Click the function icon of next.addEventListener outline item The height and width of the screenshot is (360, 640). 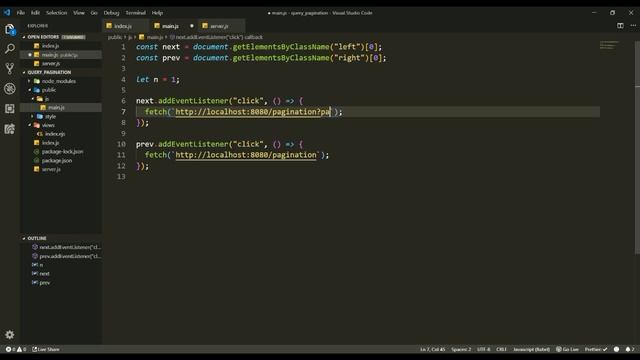(35, 247)
